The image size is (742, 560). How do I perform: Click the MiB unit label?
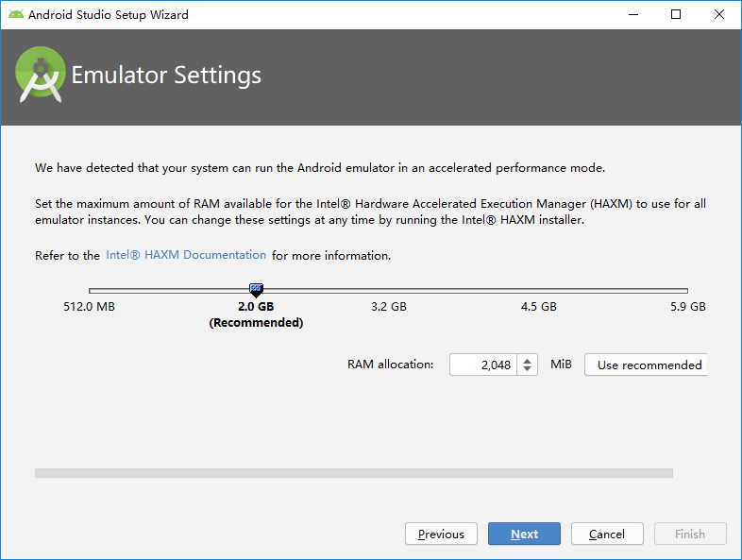coord(561,364)
